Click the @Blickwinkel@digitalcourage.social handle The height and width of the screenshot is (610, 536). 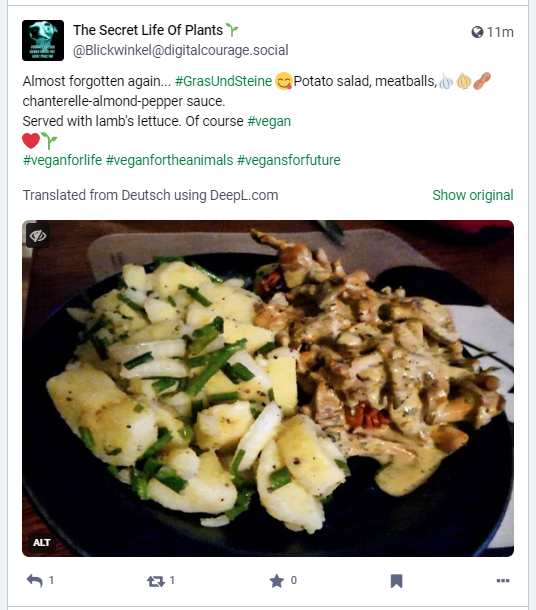tap(180, 50)
